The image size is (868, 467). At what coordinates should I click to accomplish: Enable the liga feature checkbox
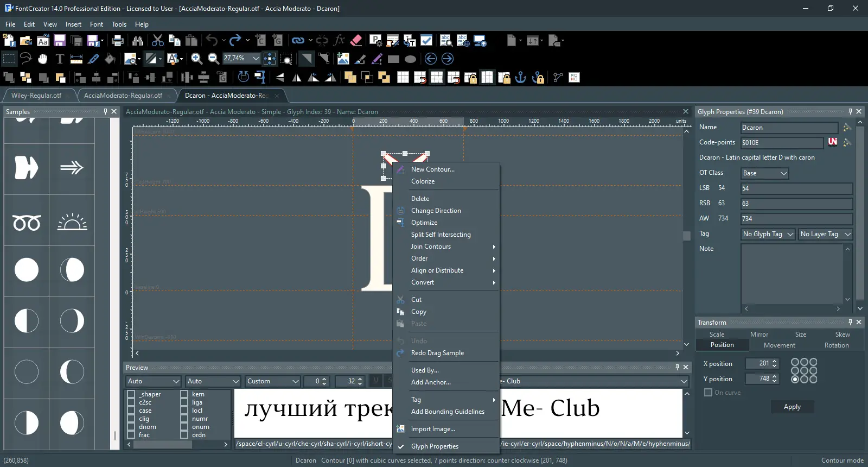pos(184,402)
